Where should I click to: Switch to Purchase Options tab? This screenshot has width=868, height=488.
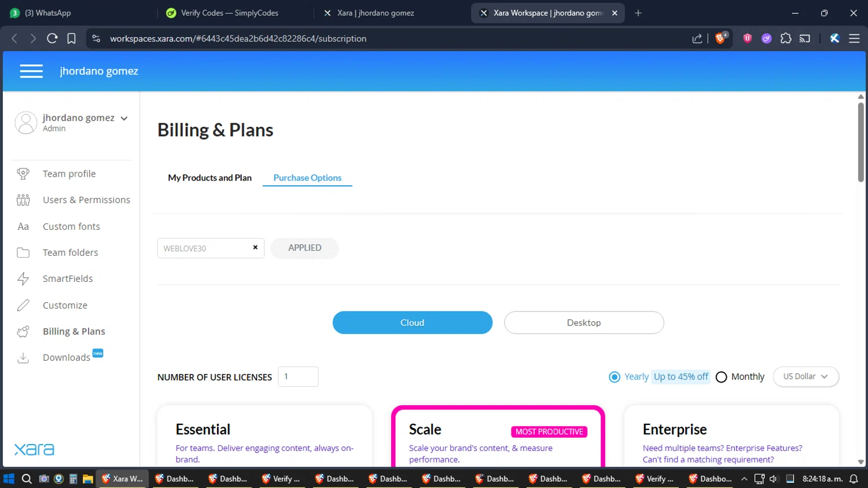point(307,178)
